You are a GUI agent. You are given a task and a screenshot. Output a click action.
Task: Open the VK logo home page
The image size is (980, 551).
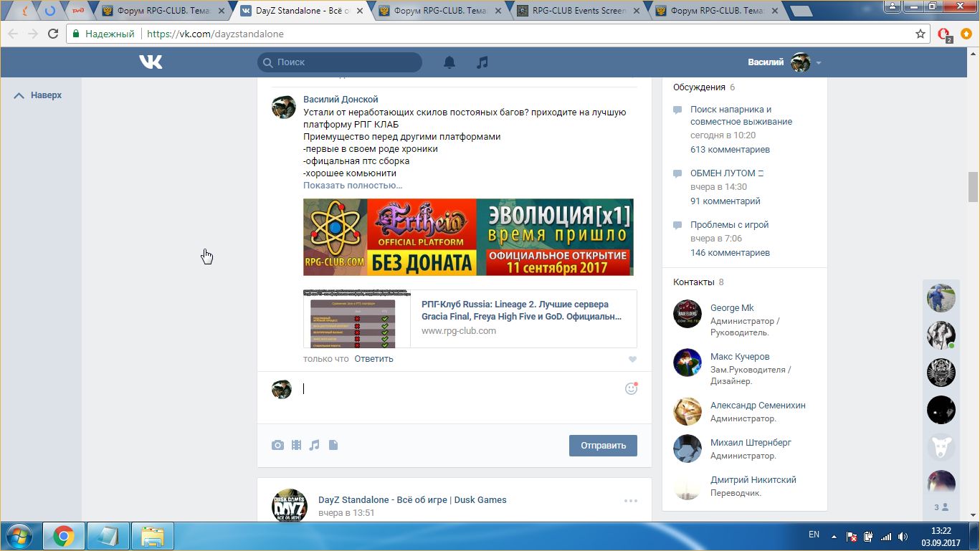tap(151, 62)
